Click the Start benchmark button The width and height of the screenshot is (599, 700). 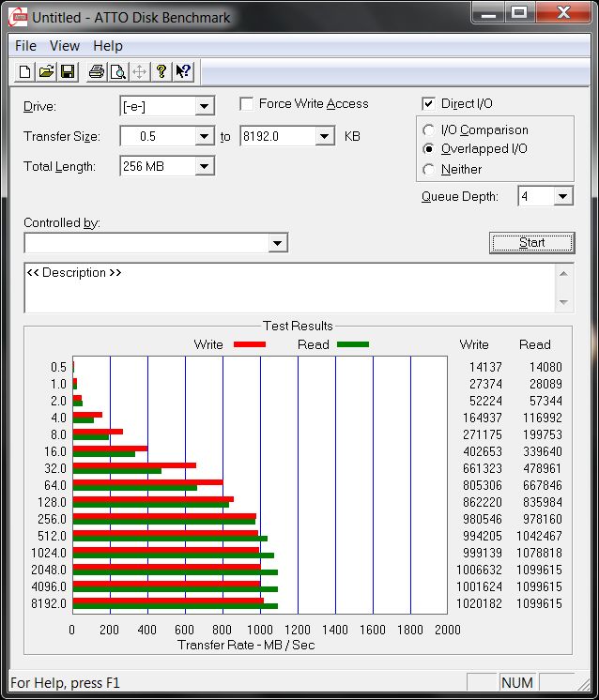(x=532, y=243)
